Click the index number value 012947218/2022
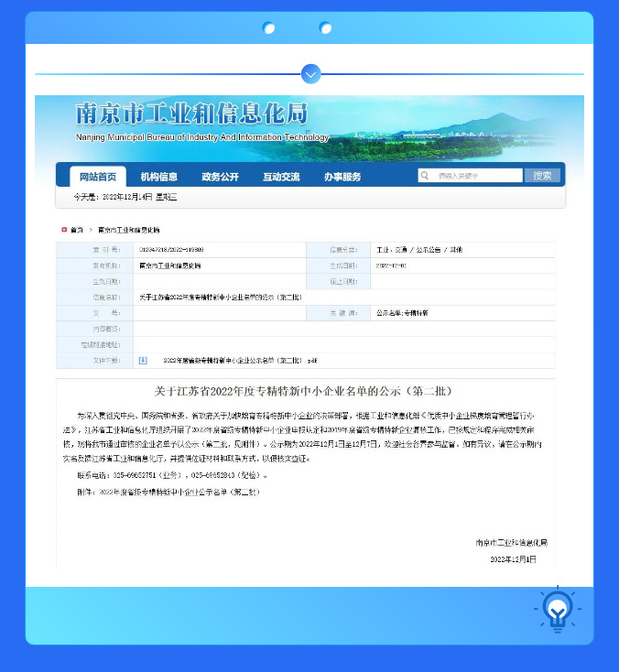This screenshot has height=672, width=619. coord(171,249)
